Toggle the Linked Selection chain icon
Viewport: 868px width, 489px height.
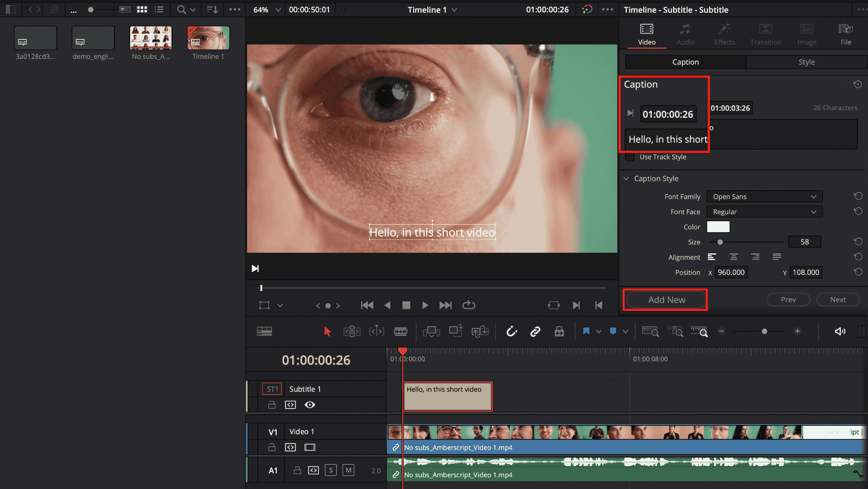tap(535, 331)
